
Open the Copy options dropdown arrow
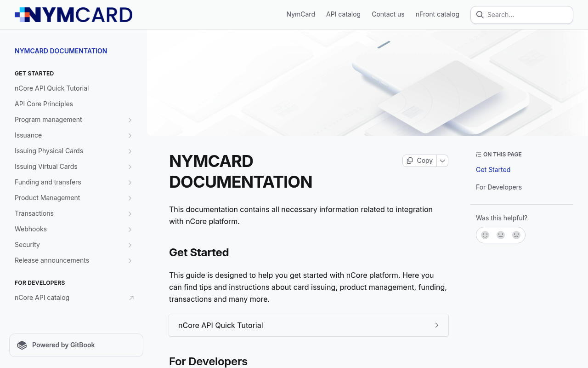coord(442,161)
